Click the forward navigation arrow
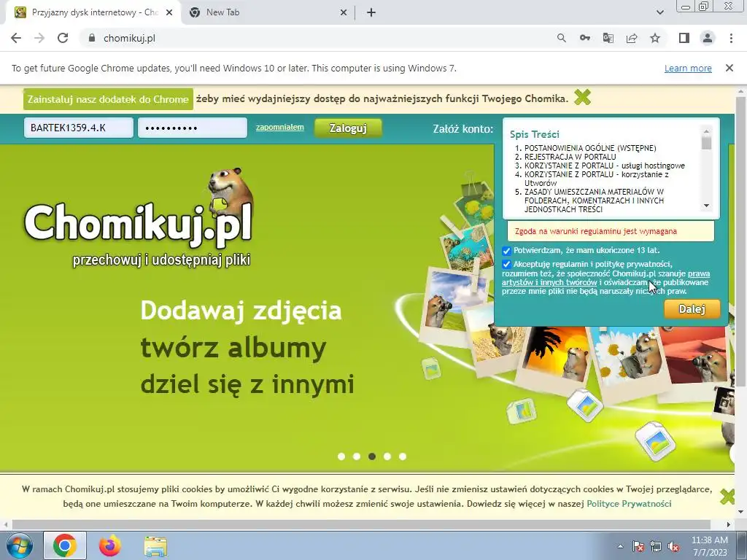747x560 pixels. point(39,38)
